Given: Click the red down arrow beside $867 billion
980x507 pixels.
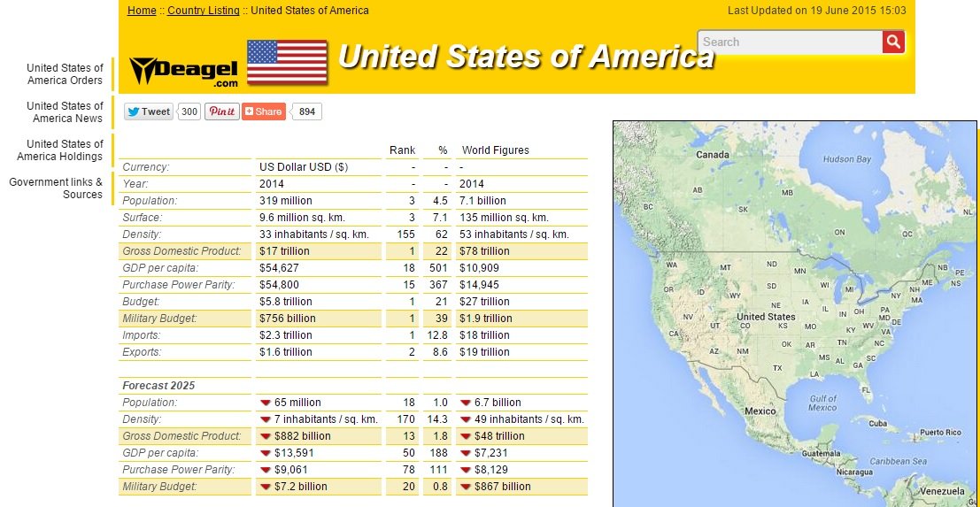Looking at the screenshot, I should point(466,487).
